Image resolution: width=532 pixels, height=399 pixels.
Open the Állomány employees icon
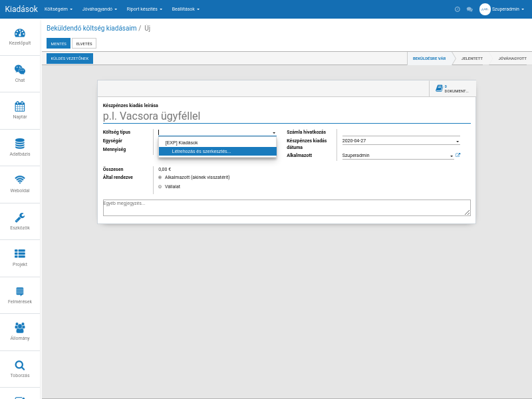(20, 327)
